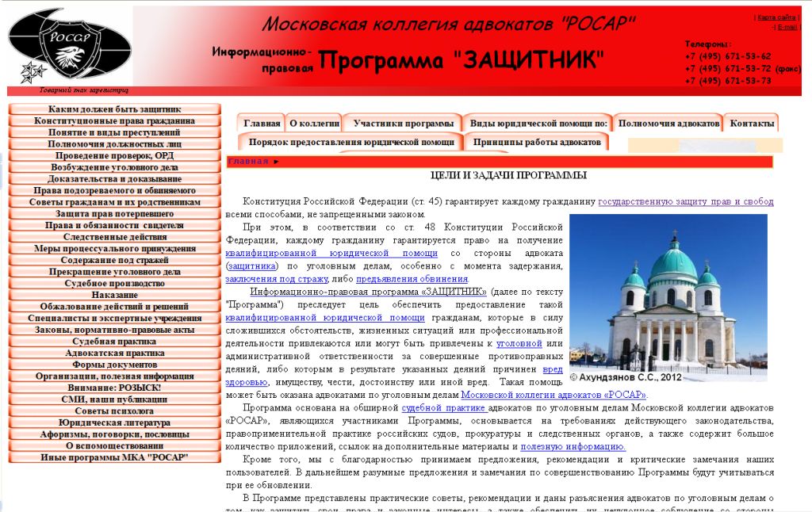Viewport: 812px width, 512px height.
Task: Select Защита прав потерпевшего
Action: (114, 213)
